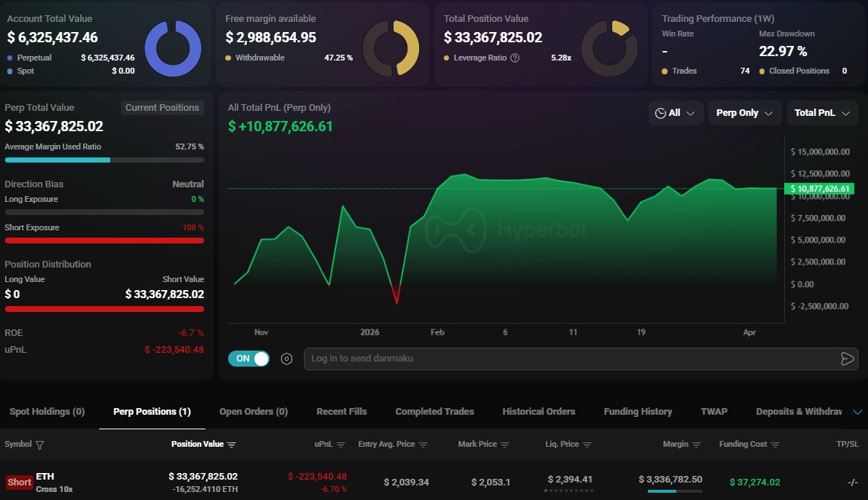Turn off the danmaku ON toggle switch
868x500 pixels.
coord(249,359)
